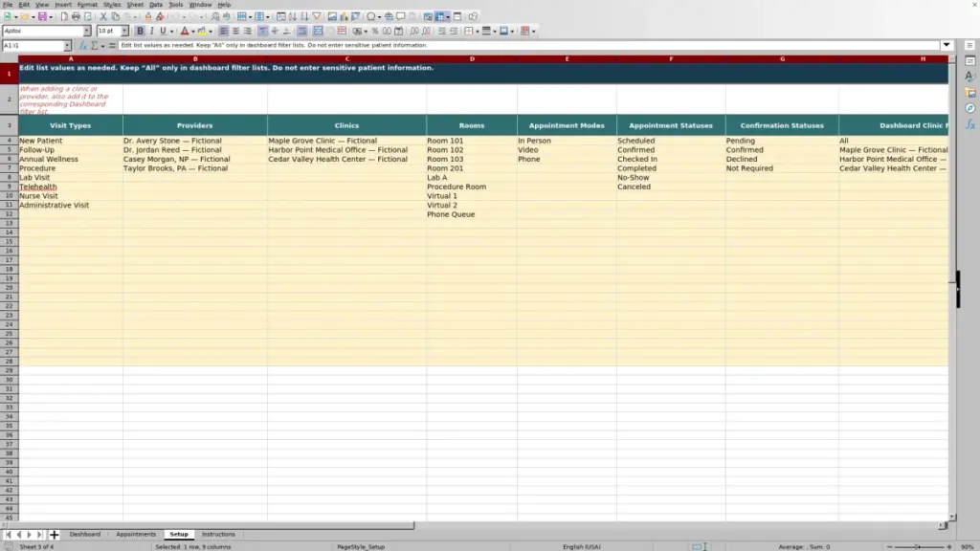Click the formula input line
The image size is (980, 551).
[528, 46]
